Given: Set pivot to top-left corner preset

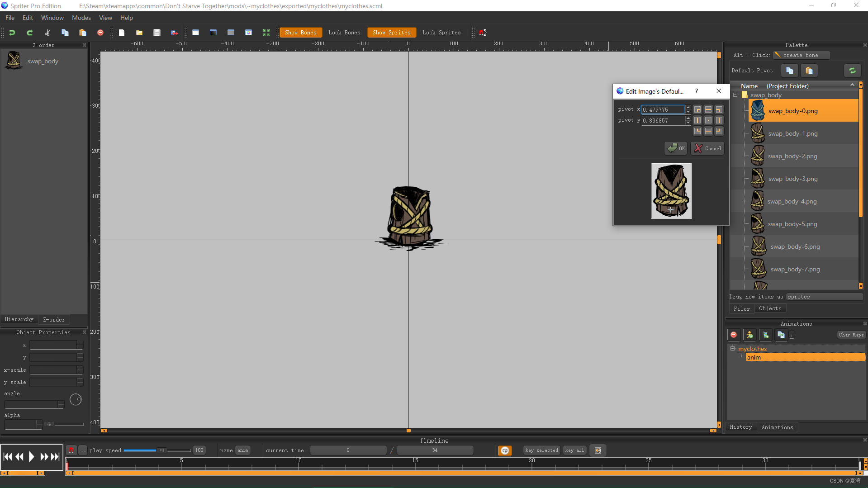Looking at the screenshot, I should click(x=697, y=109).
